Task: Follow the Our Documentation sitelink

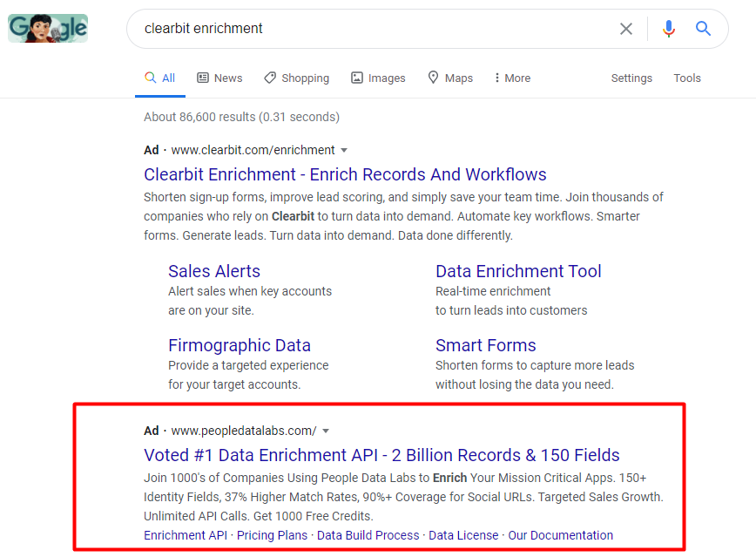Action: click(561, 535)
